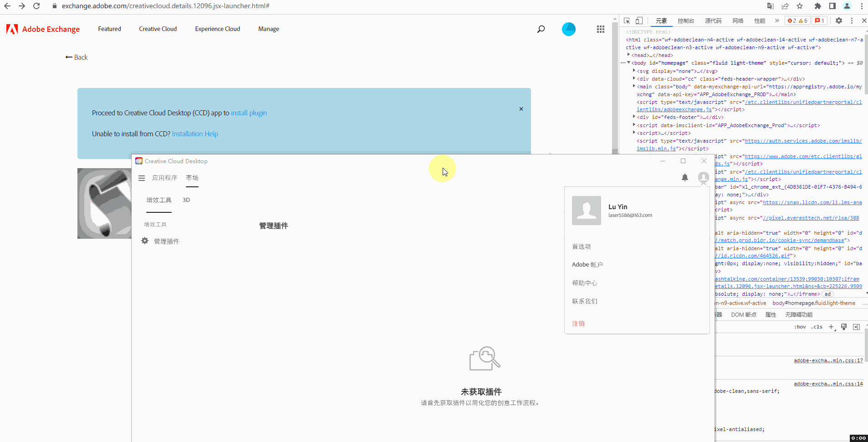Expand the svg display none node
This screenshot has height=442, width=868.
(x=634, y=71)
